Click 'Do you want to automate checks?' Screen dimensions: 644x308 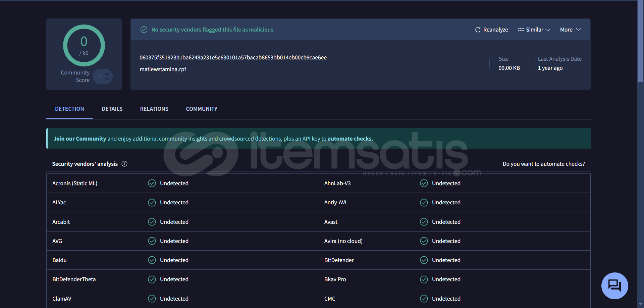click(x=544, y=164)
